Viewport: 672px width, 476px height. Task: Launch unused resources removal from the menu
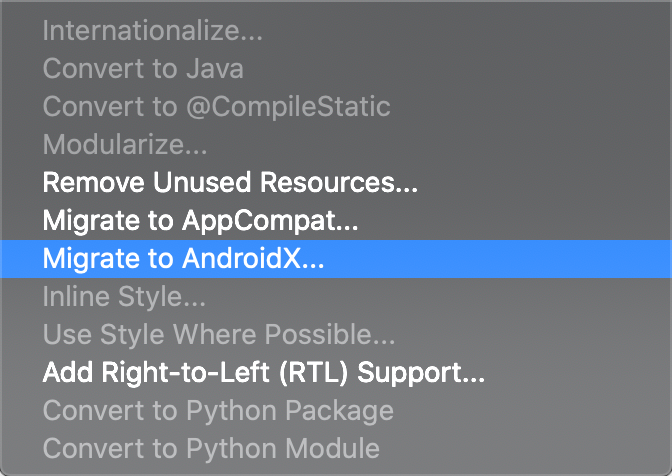point(230,183)
